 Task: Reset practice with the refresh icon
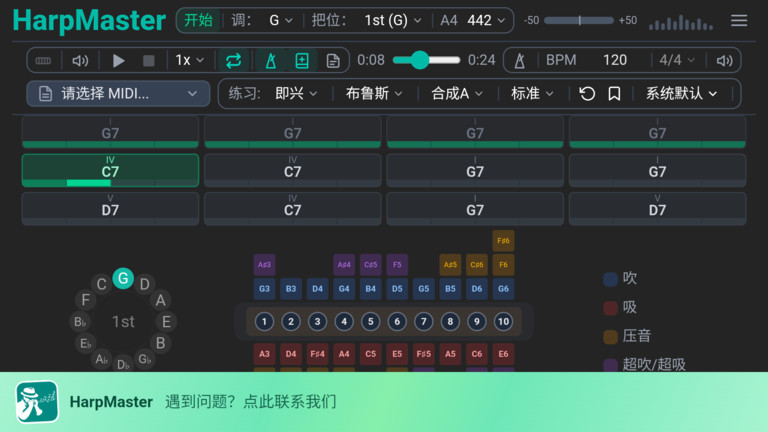587,94
